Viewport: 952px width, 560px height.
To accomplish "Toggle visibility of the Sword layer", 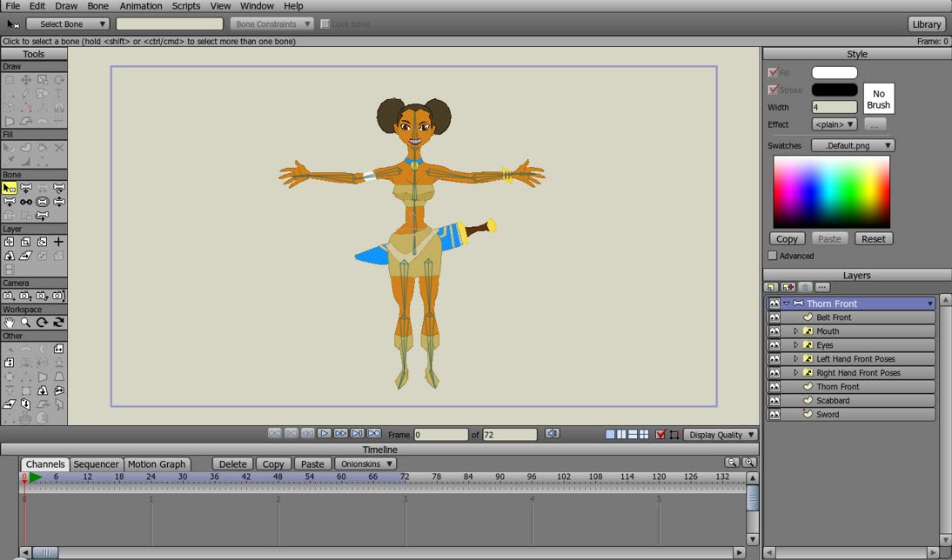I will point(774,415).
